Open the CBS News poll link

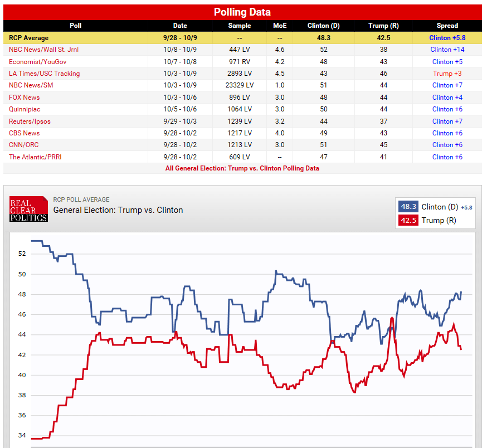(x=24, y=133)
